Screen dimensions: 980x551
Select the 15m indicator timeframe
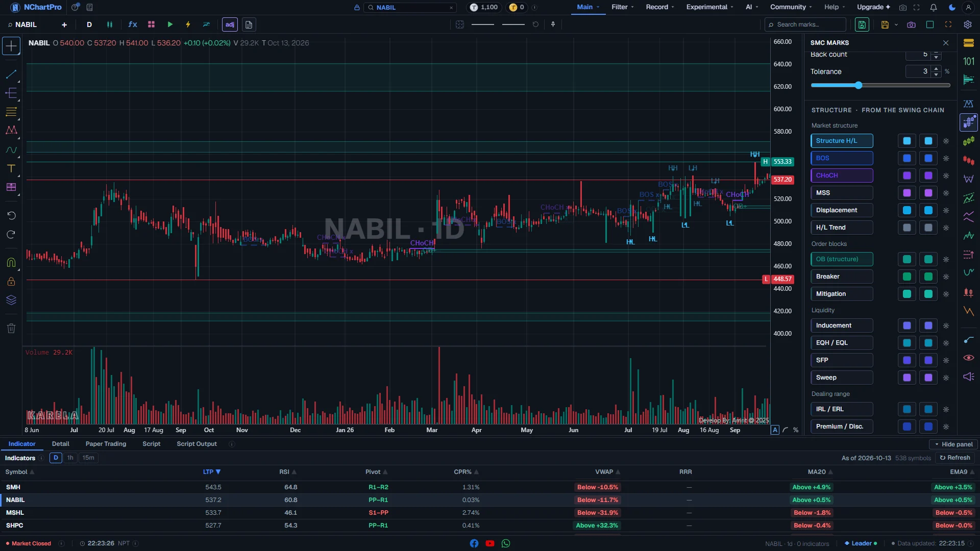pyautogui.click(x=88, y=458)
